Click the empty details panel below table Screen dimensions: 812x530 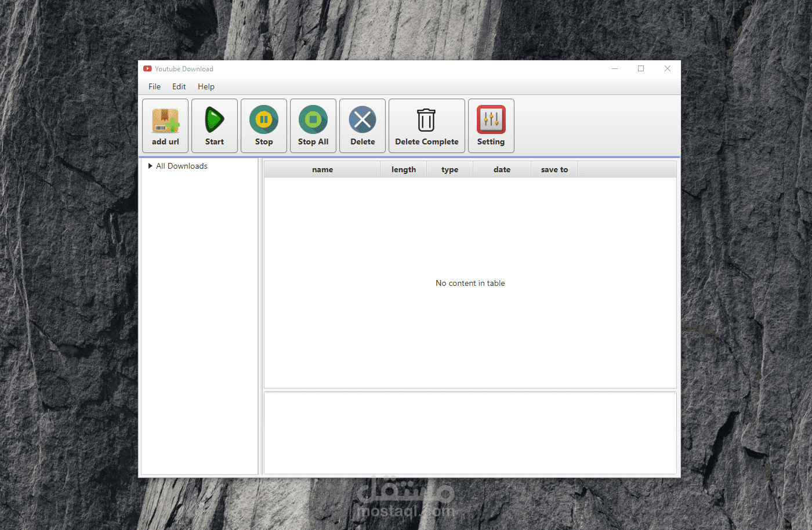click(x=470, y=433)
